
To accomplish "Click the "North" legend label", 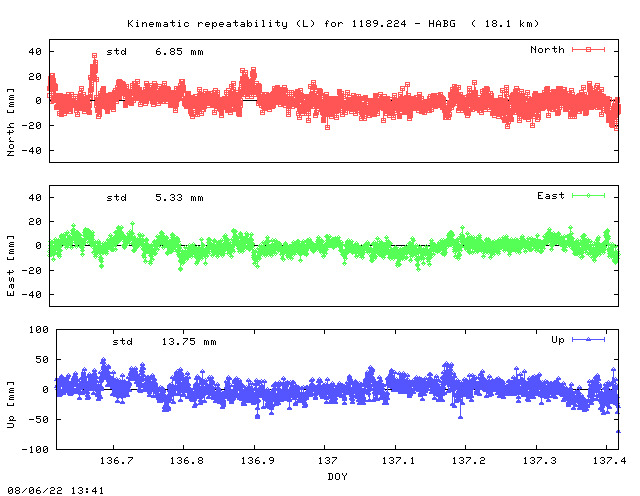I will (547, 49).
